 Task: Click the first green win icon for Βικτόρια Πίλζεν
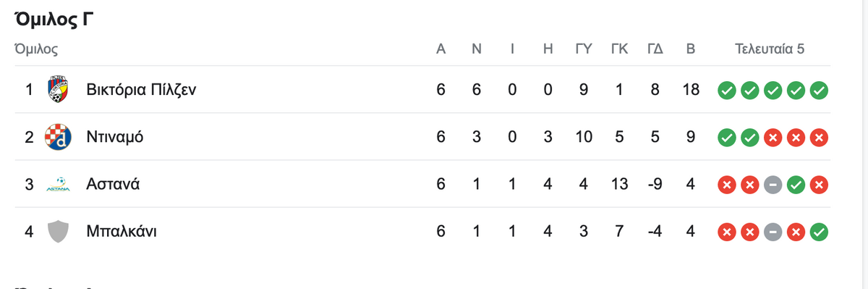(x=726, y=91)
